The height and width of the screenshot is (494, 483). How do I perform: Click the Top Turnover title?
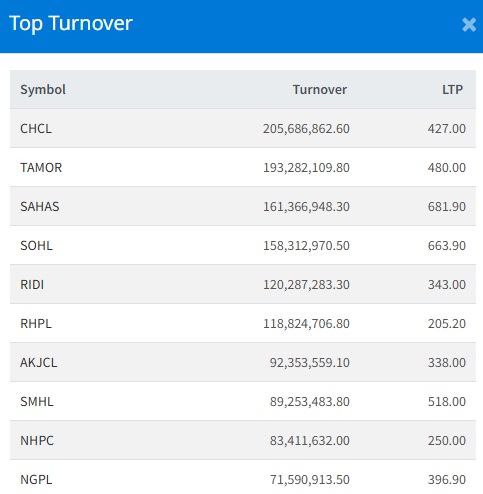[71, 24]
